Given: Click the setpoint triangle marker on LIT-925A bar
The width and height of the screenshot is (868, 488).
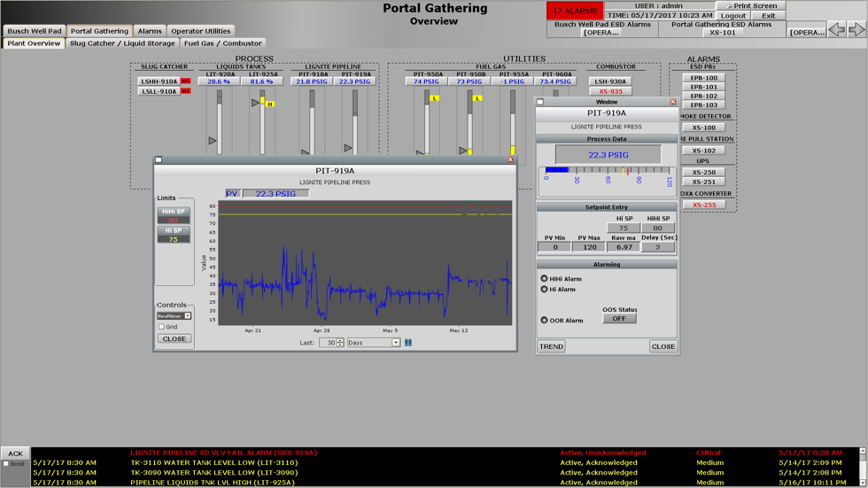Looking at the screenshot, I should (255, 103).
